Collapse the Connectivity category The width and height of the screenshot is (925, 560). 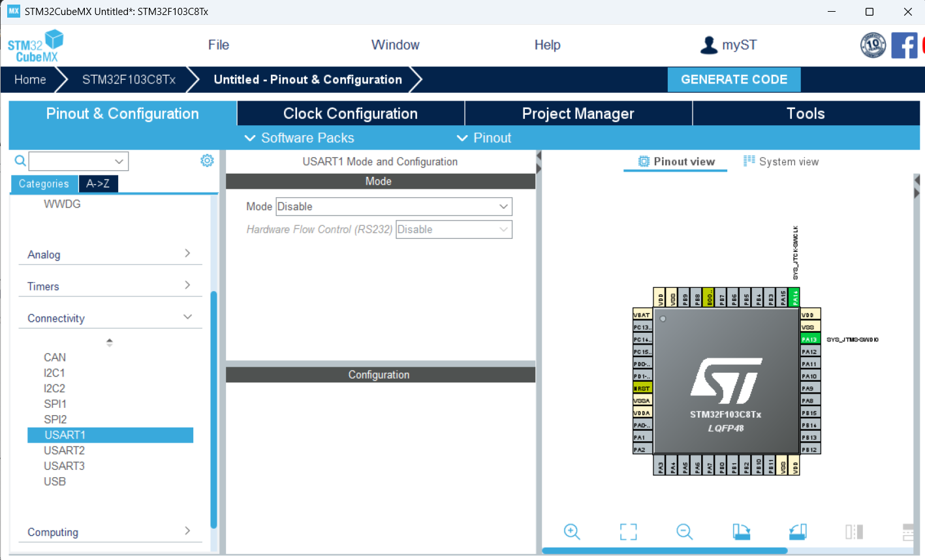(110, 318)
